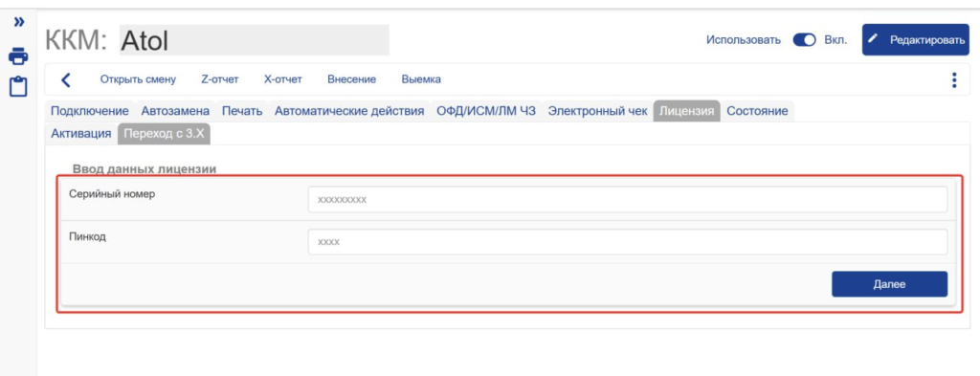The width and height of the screenshot is (980, 376).
Task: Switch to the Активация sub-tab
Action: 81,134
